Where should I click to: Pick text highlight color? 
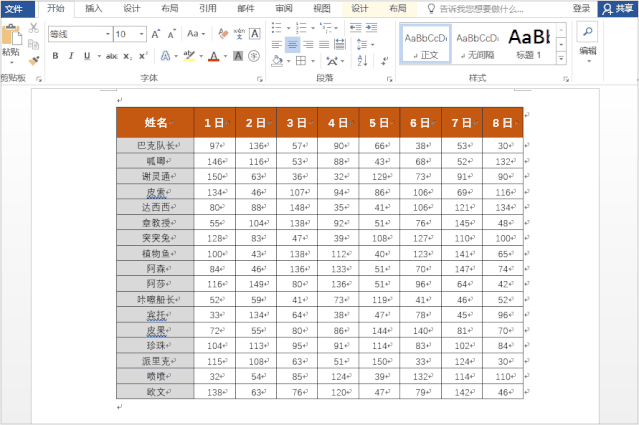(189, 56)
